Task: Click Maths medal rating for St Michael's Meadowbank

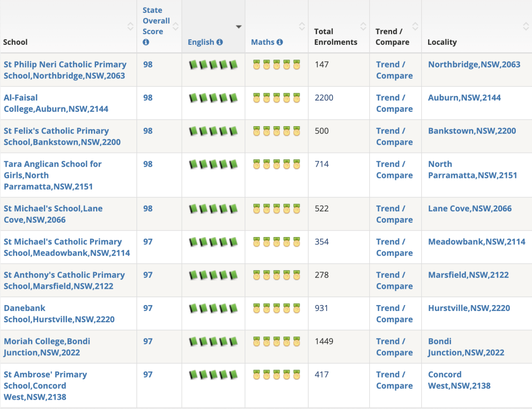Action: click(x=276, y=242)
